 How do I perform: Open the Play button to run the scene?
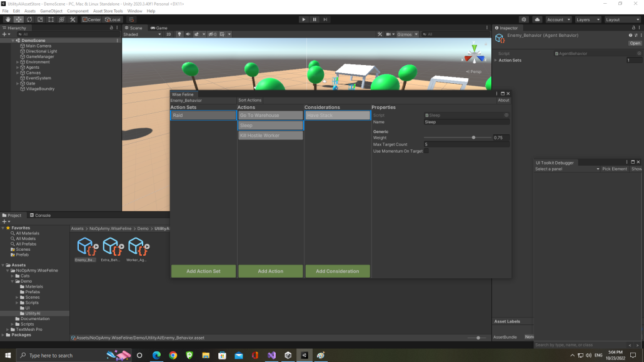point(304,19)
